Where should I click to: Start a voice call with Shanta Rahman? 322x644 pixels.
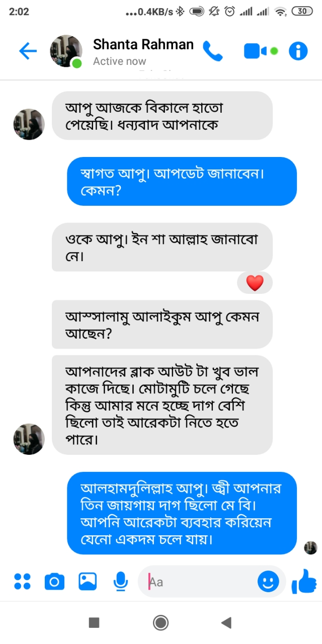click(x=212, y=51)
